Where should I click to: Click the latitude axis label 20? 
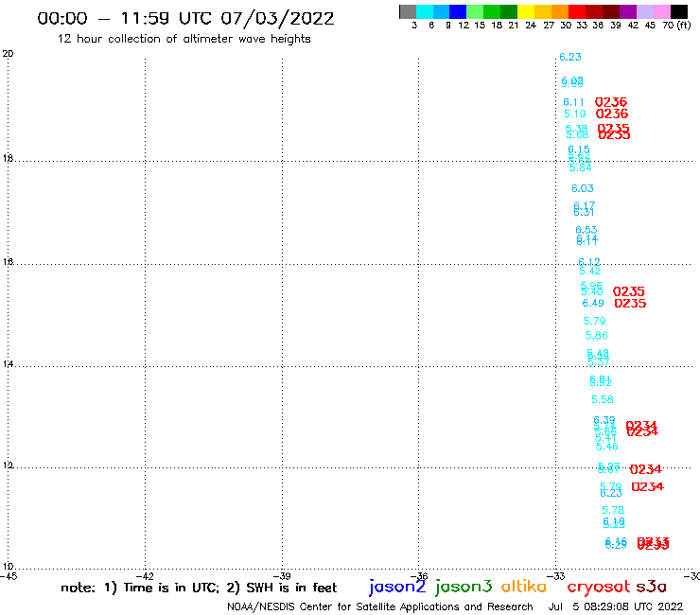(x=8, y=54)
